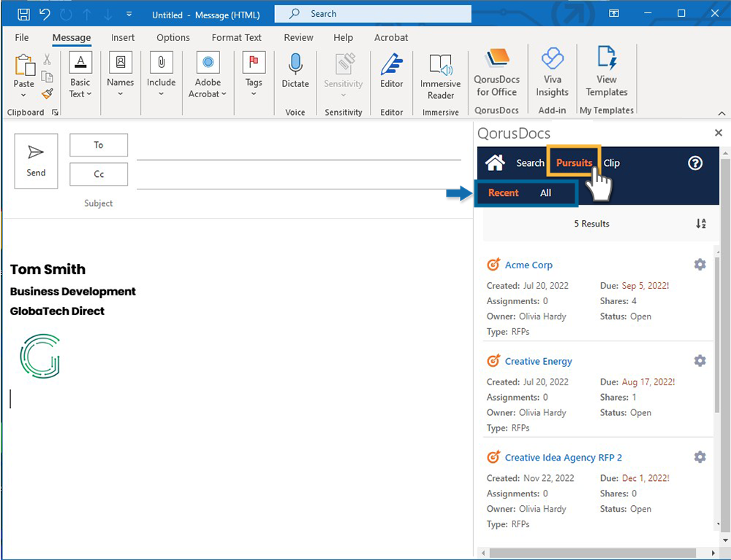Click in the title bar Search box

tap(373, 14)
